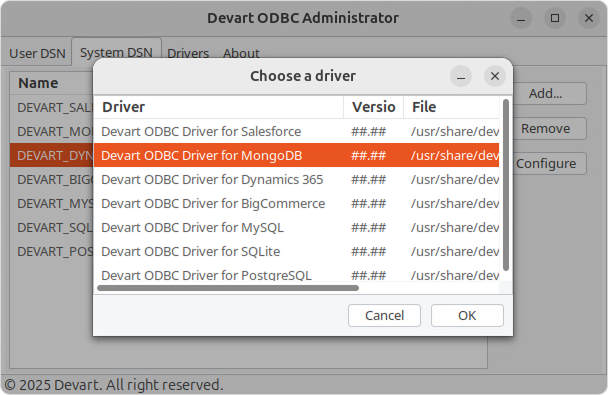
Task: Select Devart ODBC Driver for SQLite
Action: tap(297, 252)
